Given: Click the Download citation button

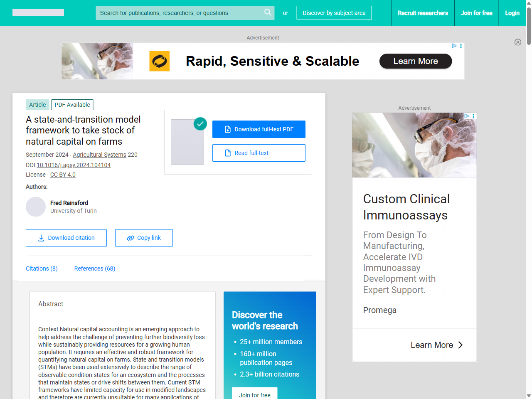Looking at the screenshot, I should 66,238.
